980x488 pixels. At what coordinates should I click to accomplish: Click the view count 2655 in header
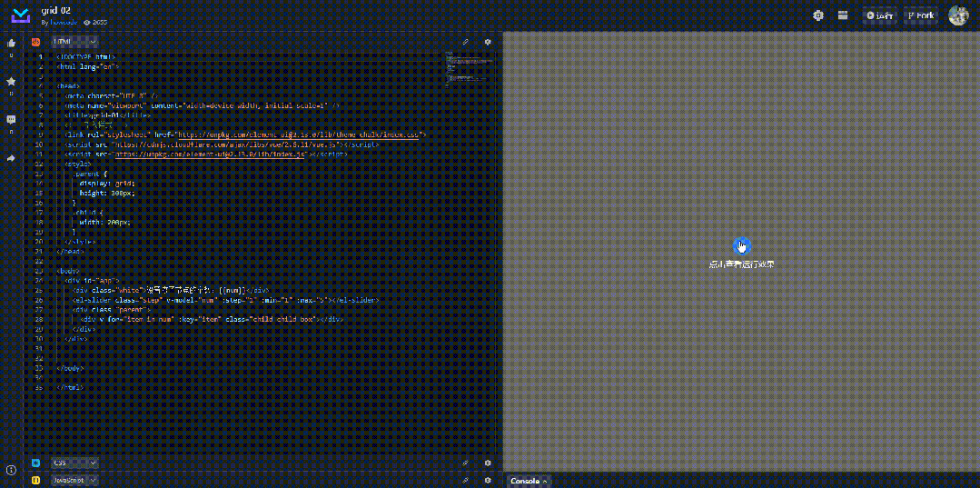[95, 23]
